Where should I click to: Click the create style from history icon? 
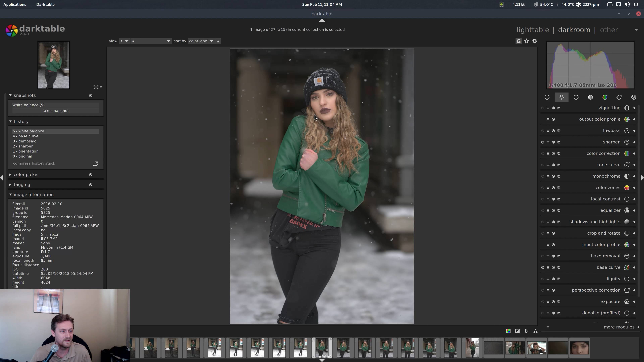[x=95, y=163]
